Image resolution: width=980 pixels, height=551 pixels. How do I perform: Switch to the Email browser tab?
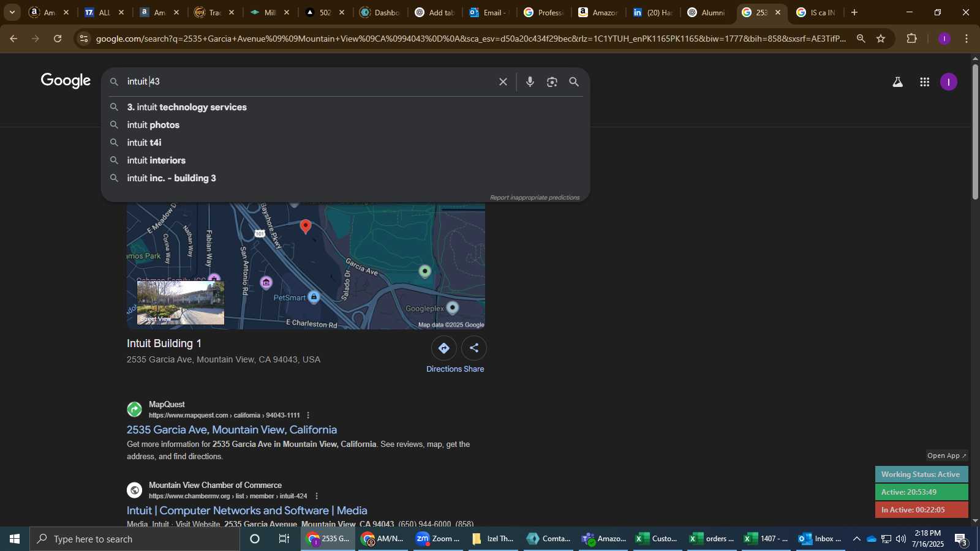click(x=490, y=12)
